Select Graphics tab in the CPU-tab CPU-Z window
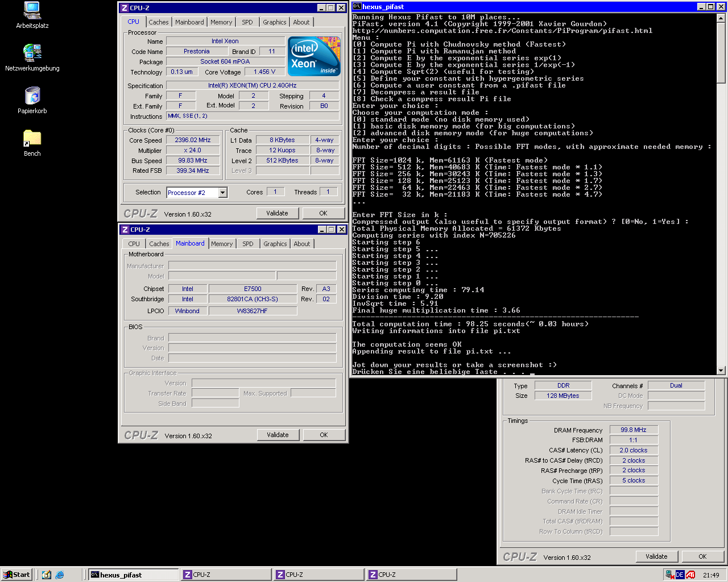Image resolution: width=728 pixels, height=582 pixels. pyautogui.click(x=275, y=22)
